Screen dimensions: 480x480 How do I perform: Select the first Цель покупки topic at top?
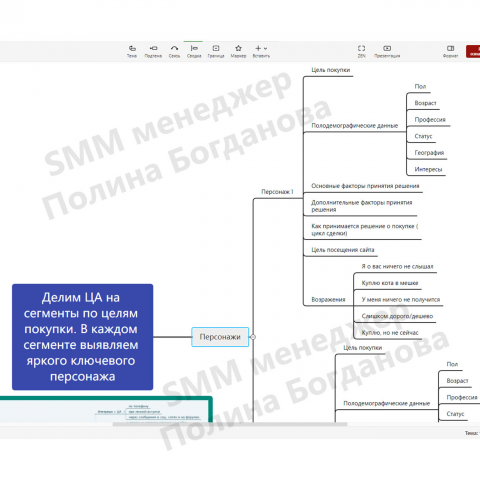pyautogui.click(x=331, y=70)
